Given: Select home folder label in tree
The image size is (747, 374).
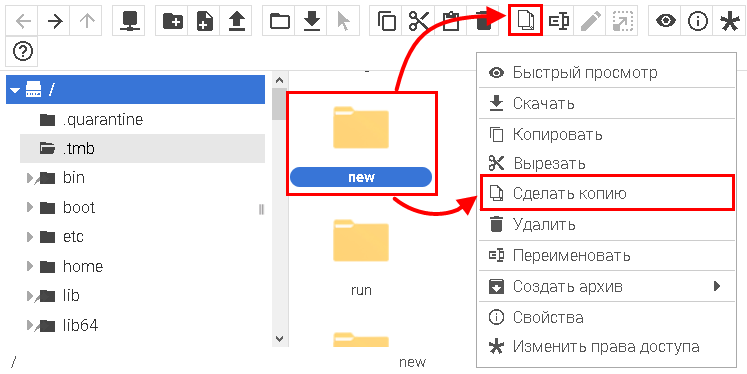Looking at the screenshot, I should point(82,266).
